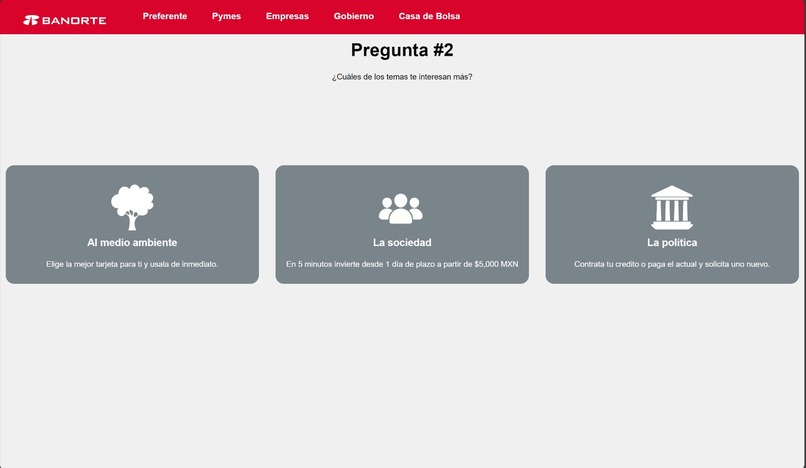Open the Pymes menu item
This screenshot has height=468, width=806.
pos(226,16)
